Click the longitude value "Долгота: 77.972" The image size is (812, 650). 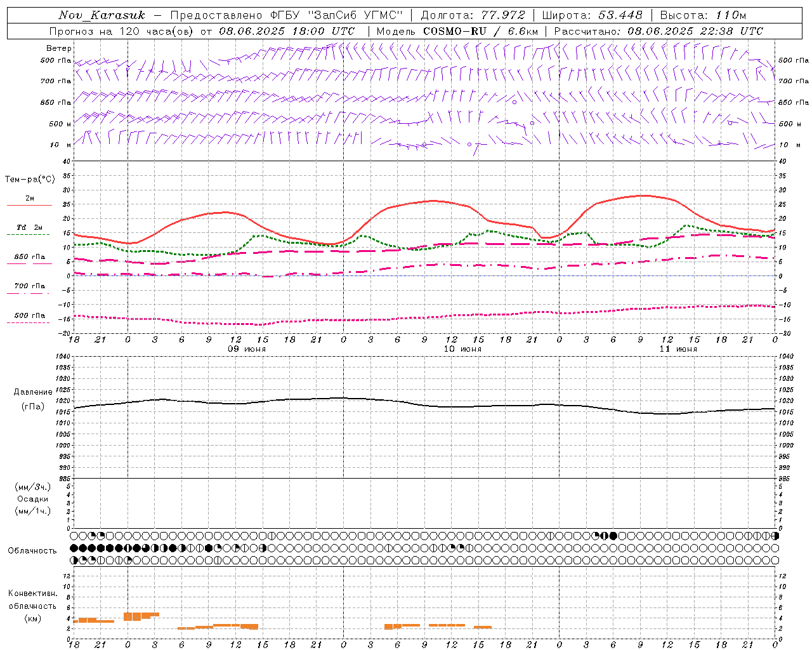tap(473, 15)
